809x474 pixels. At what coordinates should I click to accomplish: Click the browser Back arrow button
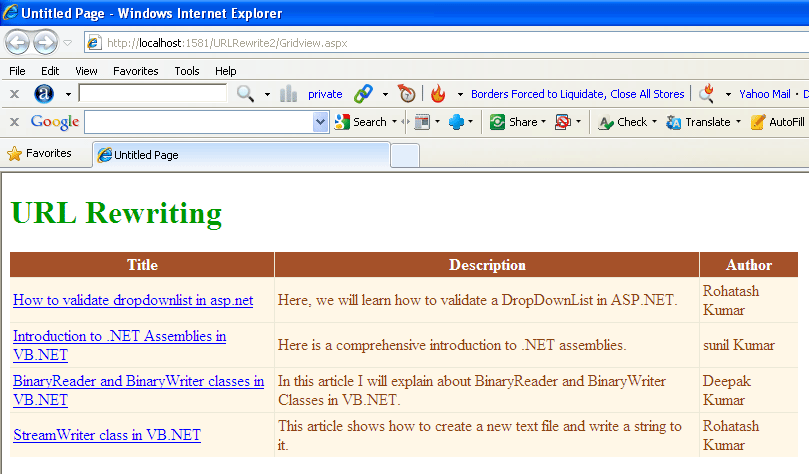(x=17, y=42)
